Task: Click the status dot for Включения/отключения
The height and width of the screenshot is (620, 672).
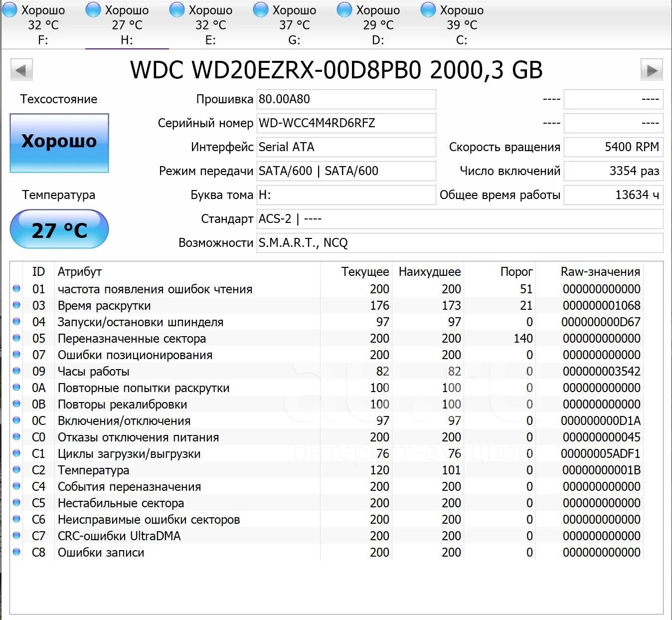Action: coord(16,420)
